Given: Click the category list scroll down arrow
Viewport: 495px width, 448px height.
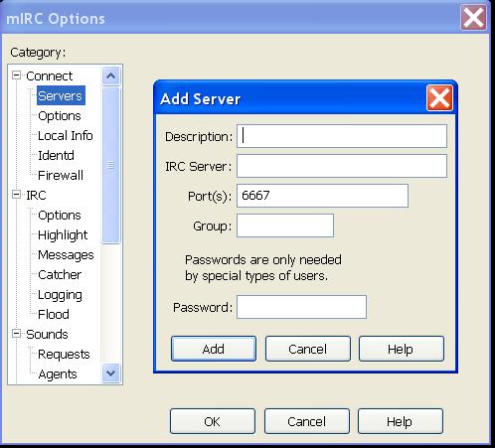Looking at the screenshot, I should click(x=111, y=373).
